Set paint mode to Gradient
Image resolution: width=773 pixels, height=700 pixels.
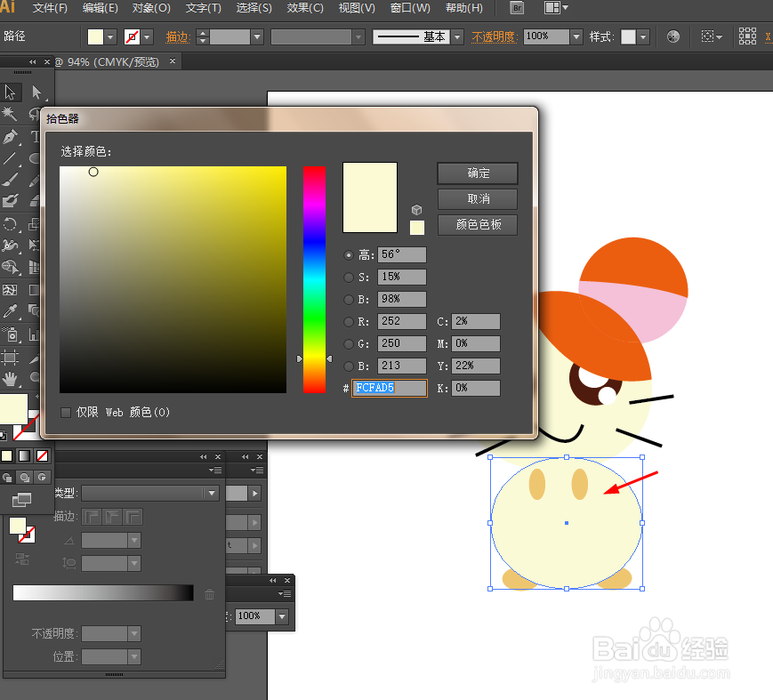tap(25, 456)
